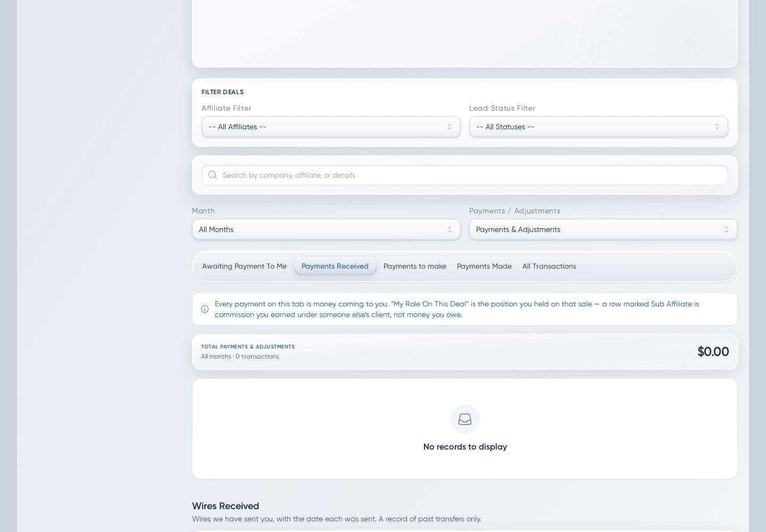Click the $0.00 total amount
The width and height of the screenshot is (766, 532).
(713, 352)
